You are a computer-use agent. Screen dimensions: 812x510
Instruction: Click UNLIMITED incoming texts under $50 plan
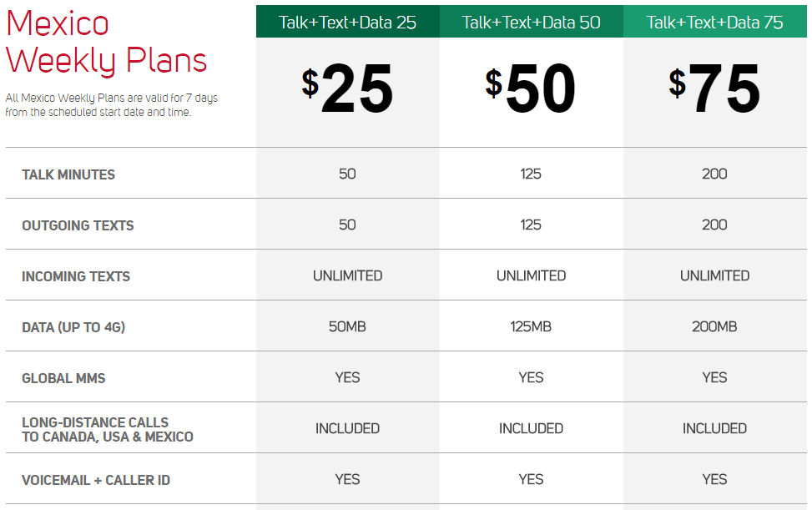(532, 275)
